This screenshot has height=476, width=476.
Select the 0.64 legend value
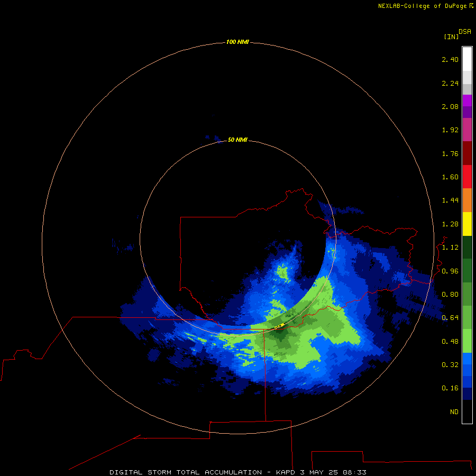click(450, 318)
